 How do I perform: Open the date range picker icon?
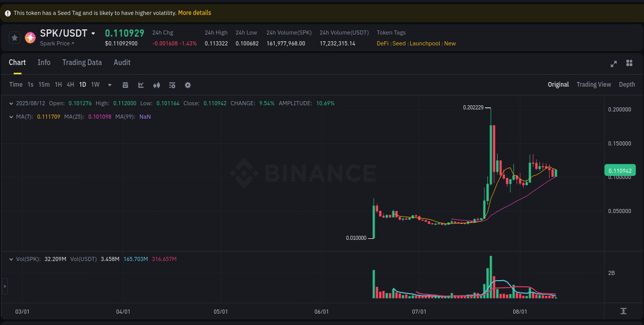[125, 84]
